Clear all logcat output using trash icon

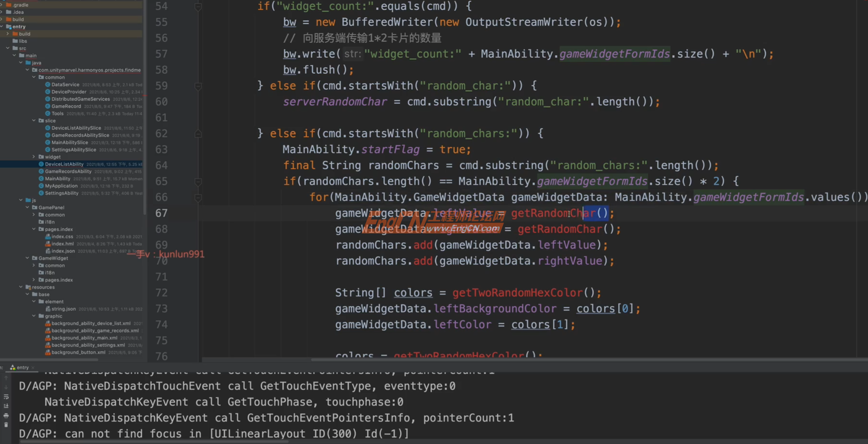pyautogui.click(x=6, y=424)
